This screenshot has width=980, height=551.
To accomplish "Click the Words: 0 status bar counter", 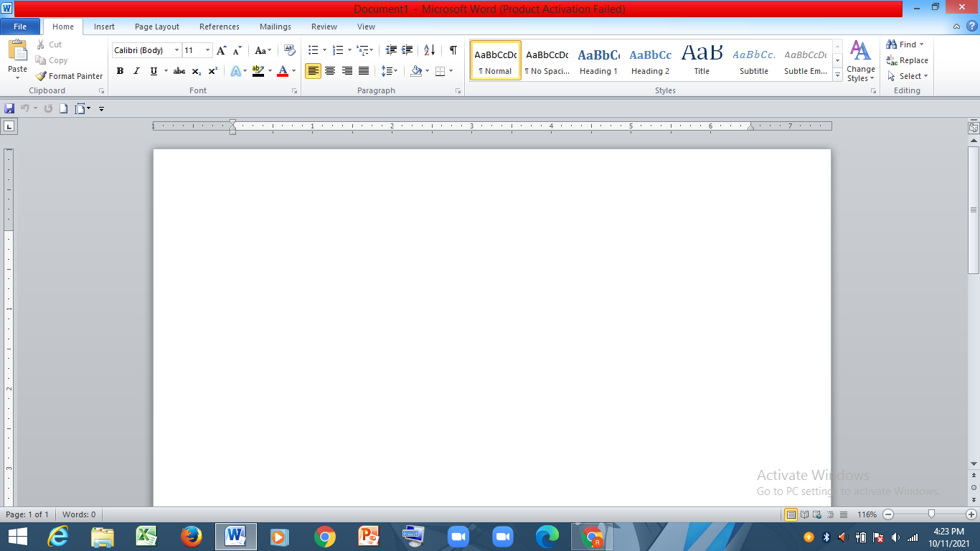I will click(x=79, y=514).
